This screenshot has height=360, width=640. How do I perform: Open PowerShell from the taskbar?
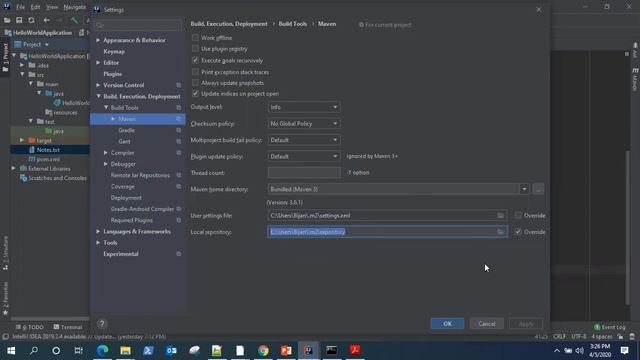click(148, 350)
